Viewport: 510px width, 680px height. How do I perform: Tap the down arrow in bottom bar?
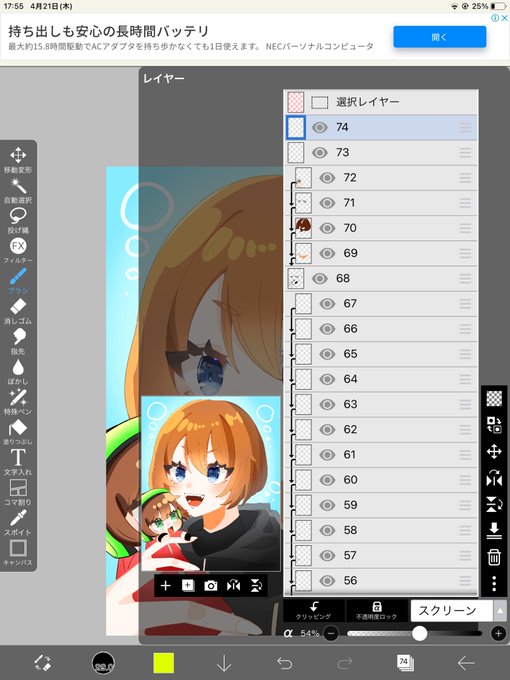pyautogui.click(x=224, y=663)
